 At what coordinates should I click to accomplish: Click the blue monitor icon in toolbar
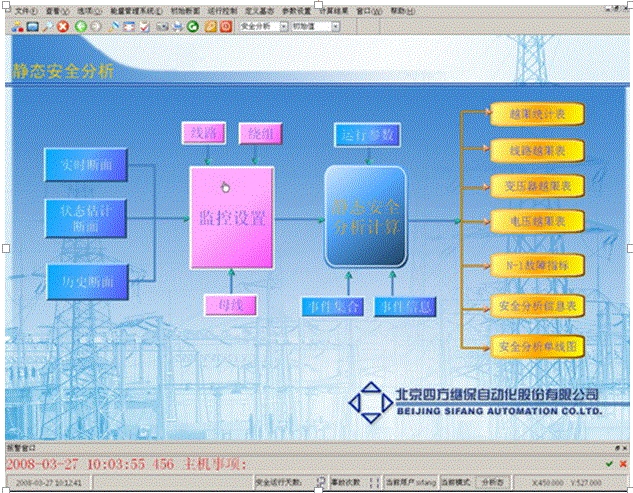pos(32,25)
